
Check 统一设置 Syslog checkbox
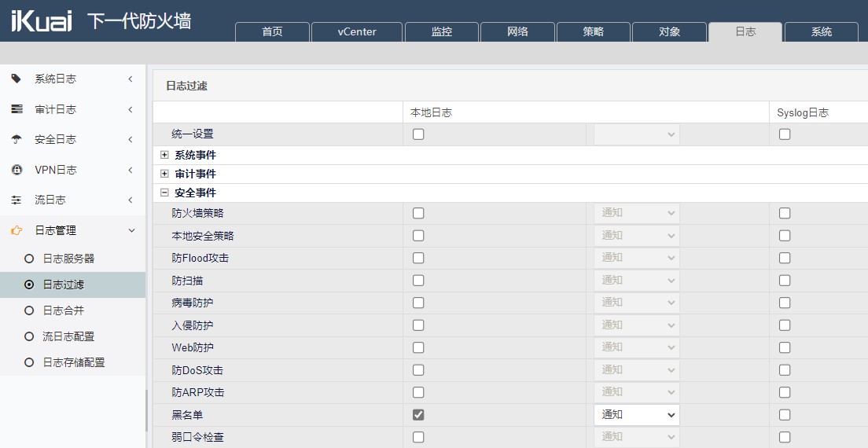point(785,134)
